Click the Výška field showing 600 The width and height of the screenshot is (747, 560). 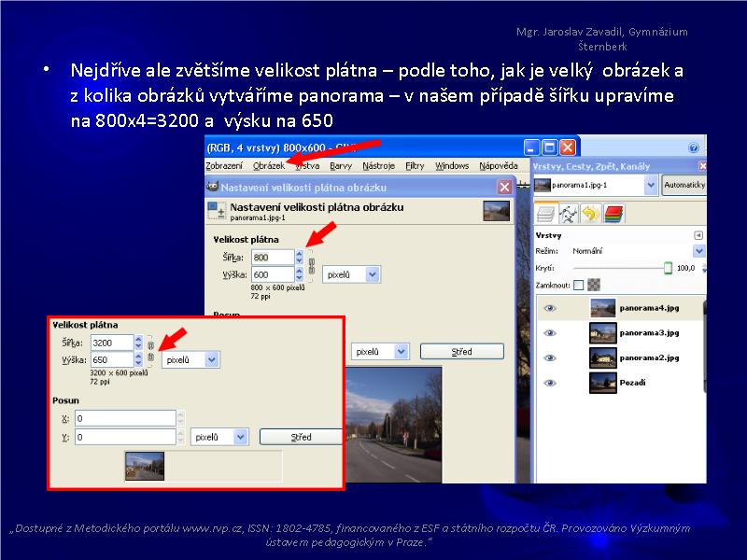tap(273, 274)
